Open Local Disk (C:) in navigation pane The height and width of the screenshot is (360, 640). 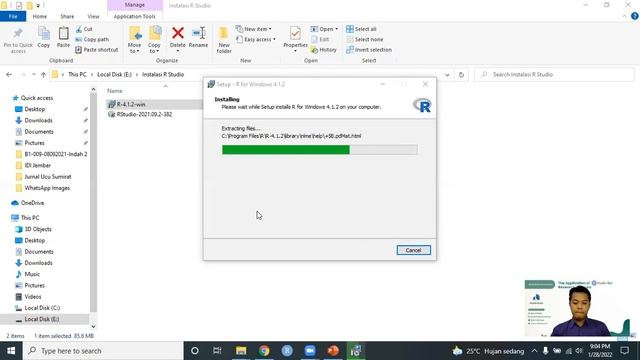tap(42, 308)
